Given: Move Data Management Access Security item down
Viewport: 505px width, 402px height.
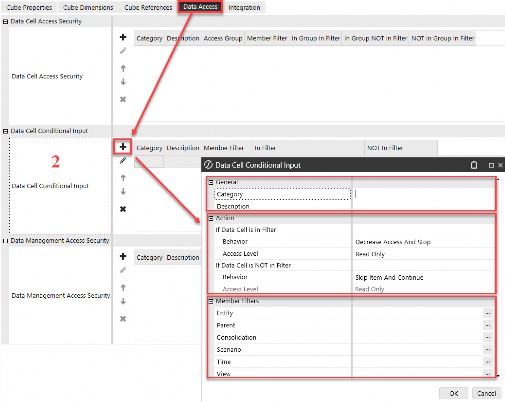Looking at the screenshot, I should click(123, 301).
